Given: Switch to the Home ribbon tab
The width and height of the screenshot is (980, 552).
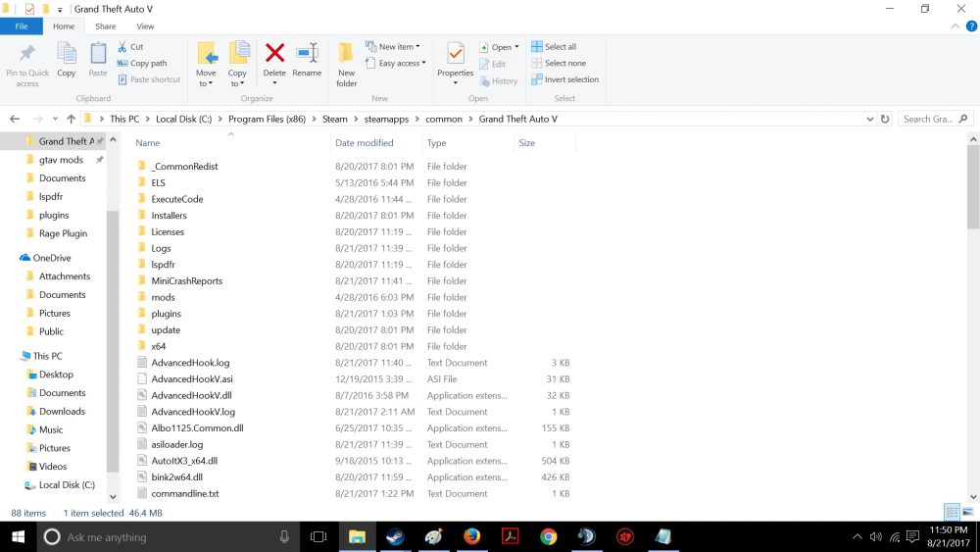Looking at the screenshot, I should click(x=64, y=26).
